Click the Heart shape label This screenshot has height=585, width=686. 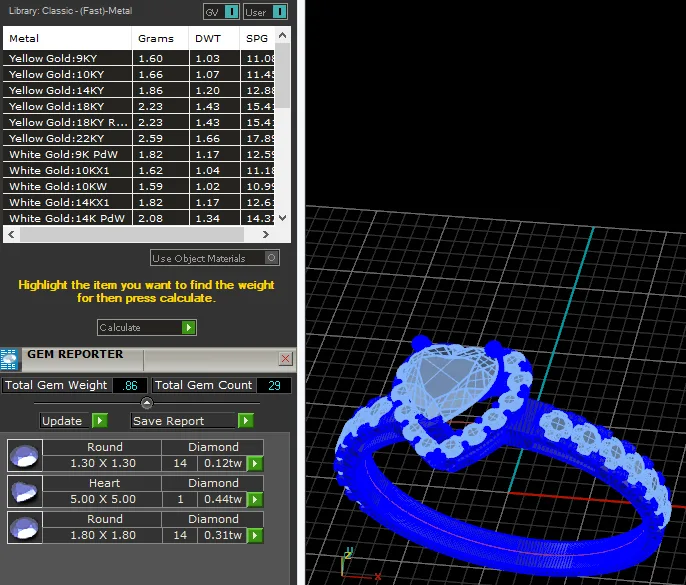point(104,483)
